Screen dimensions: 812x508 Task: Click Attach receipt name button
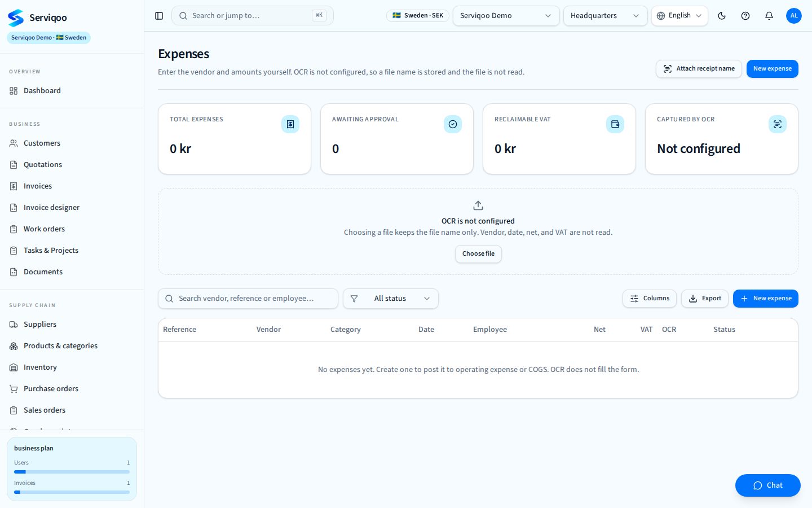(699, 69)
